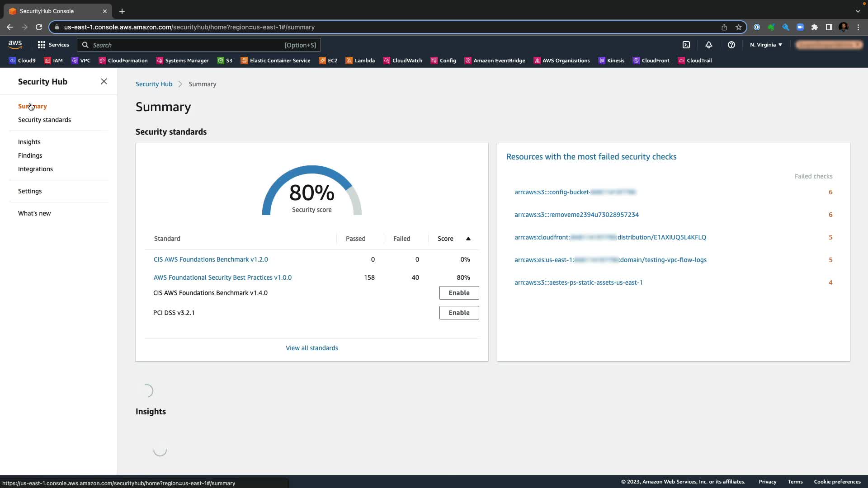
Task: Go to Findings in side navigation
Action: pyautogui.click(x=30, y=155)
